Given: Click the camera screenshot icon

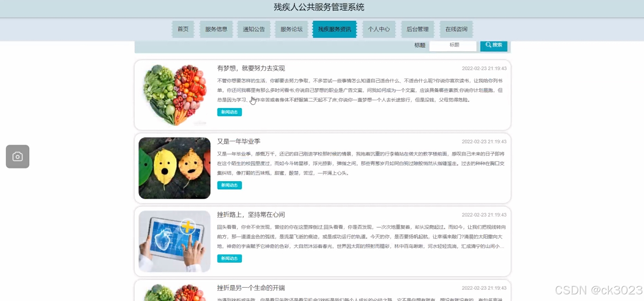Looking at the screenshot, I should click(x=18, y=157).
